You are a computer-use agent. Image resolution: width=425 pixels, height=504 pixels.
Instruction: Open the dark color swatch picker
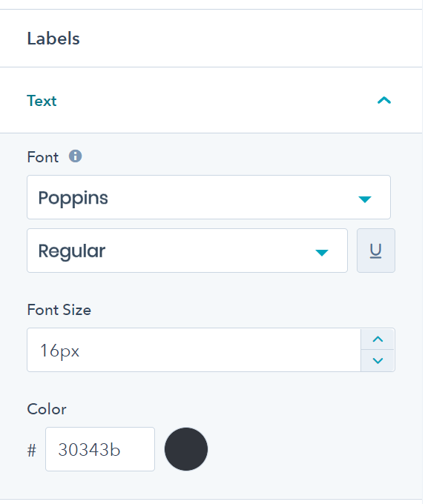click(186, 449)
